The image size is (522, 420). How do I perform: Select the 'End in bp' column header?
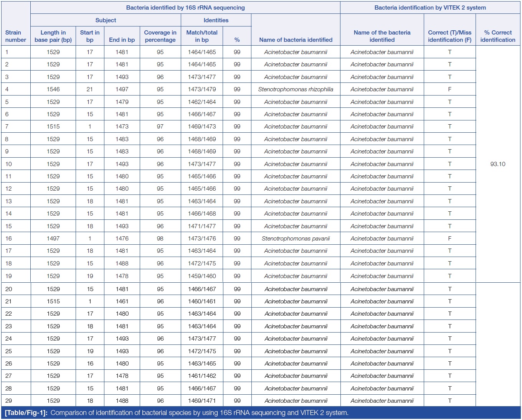pyautogui.click(x=122, y=40)
